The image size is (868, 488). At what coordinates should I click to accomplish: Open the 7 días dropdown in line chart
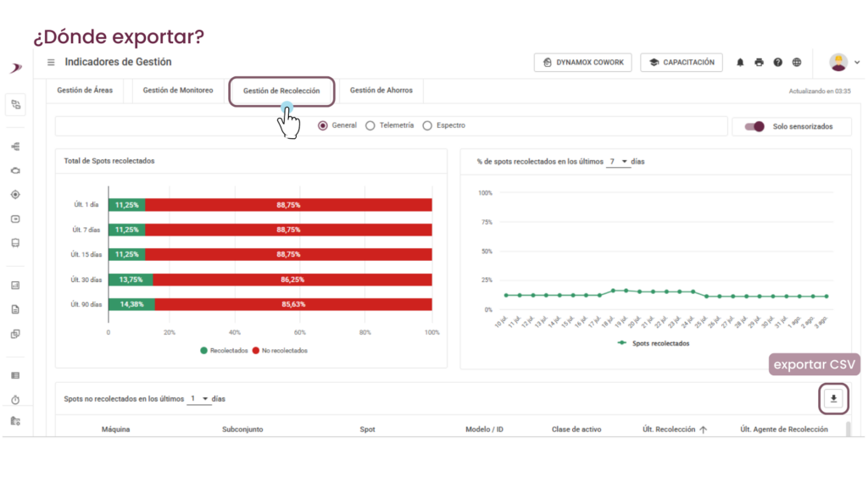[618, 162]
